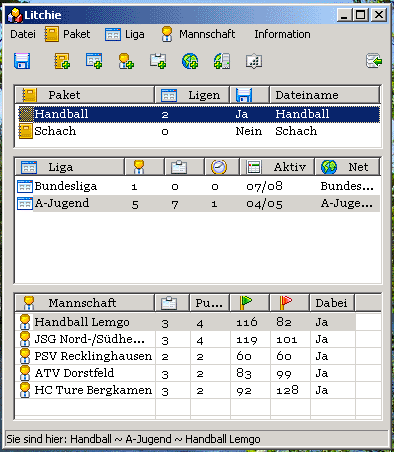Viewport: 394px width, 452px height.
Task: Click the globe with plus toolbar icon
Action: (x=190, y=61)
